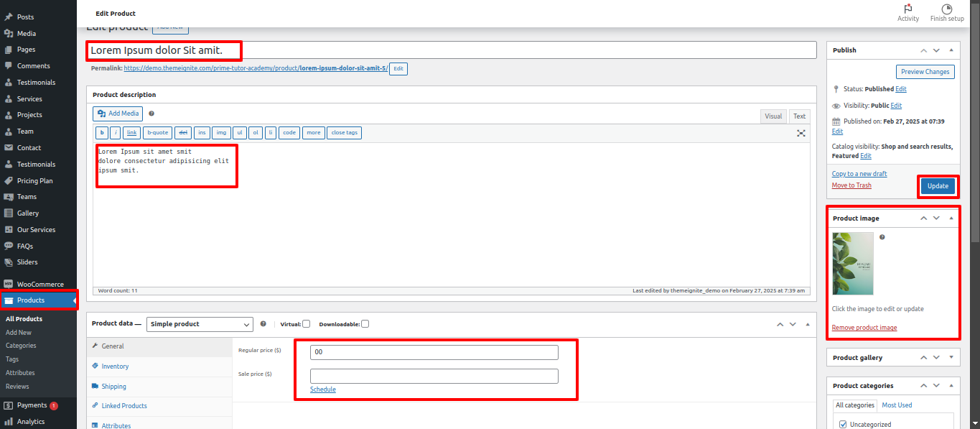Start an unordered list with ul
980x429 pixels.
[239, 132]
